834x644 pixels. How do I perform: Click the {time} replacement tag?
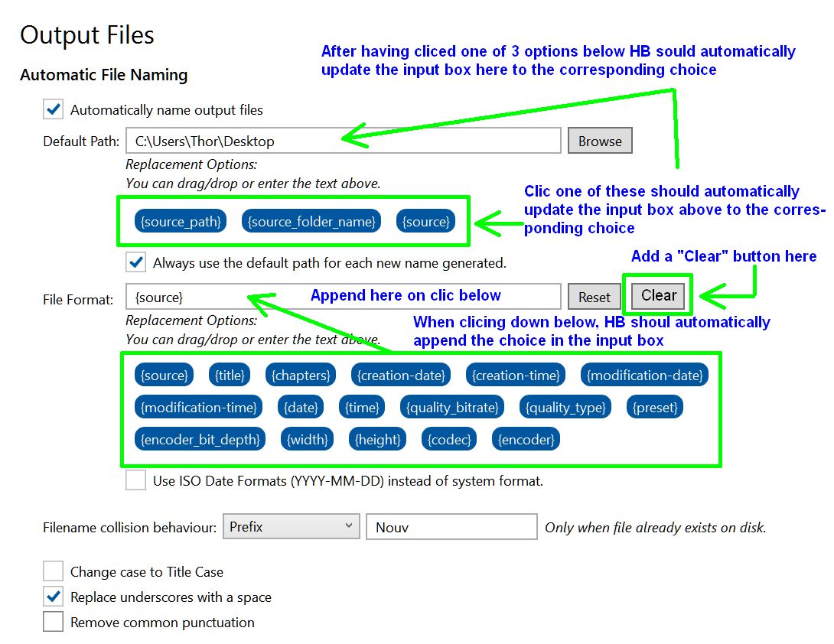click(x=362, y=408)
